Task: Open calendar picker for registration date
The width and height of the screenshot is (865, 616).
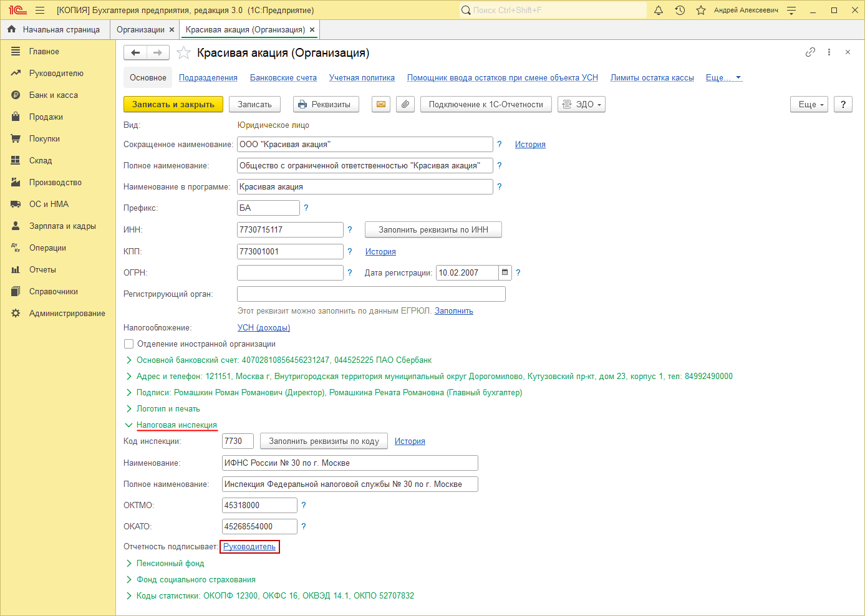Action: [505, 272]
